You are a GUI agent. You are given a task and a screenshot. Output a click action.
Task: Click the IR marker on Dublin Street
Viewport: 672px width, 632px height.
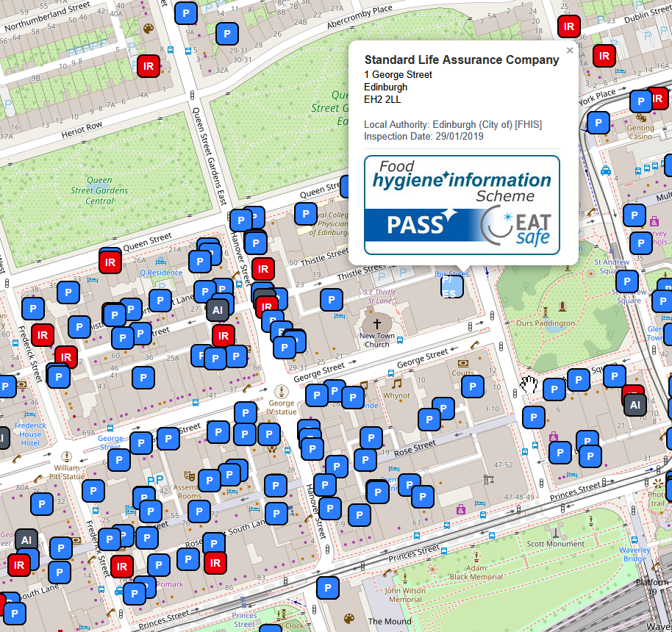[x=568, y=26]
